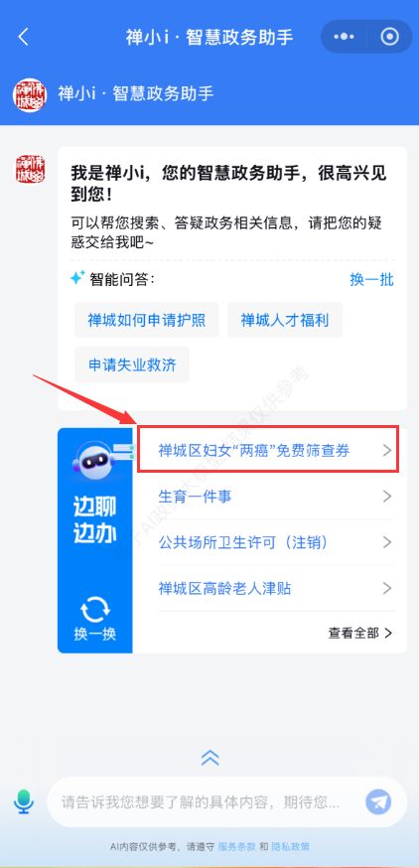This screenshot has width=419, height=868.
Task: Open chevron beside 禅城区高龄老人津贴
Action: point(387,588)
